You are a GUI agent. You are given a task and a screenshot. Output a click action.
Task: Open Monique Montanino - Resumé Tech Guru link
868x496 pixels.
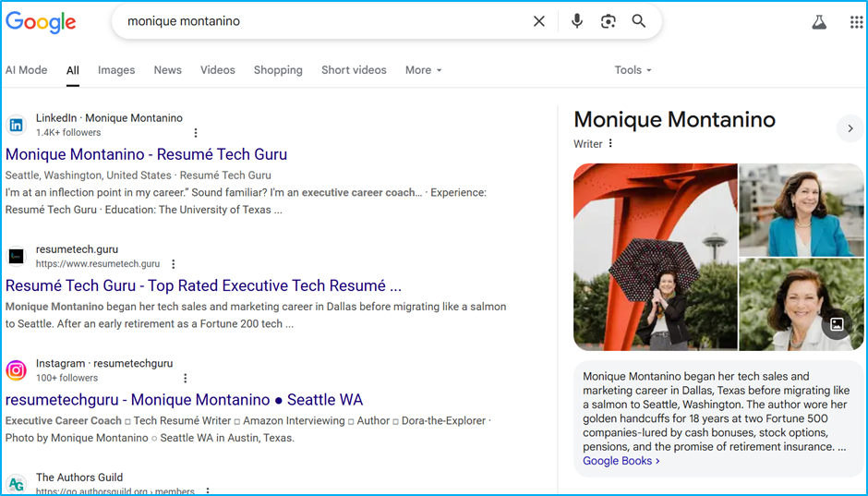point(146,154)
